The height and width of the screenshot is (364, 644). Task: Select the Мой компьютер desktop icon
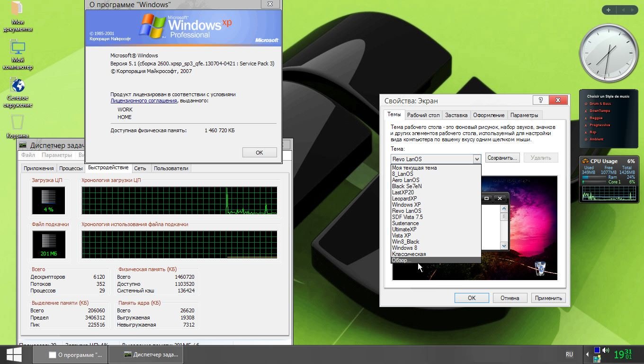point(18,55)
